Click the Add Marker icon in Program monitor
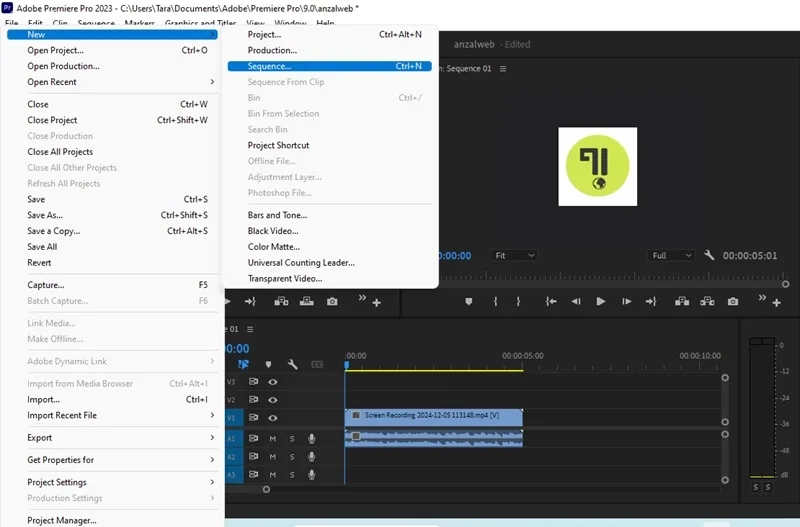Viewport: 800px width, 527px height. click(468, 302)
